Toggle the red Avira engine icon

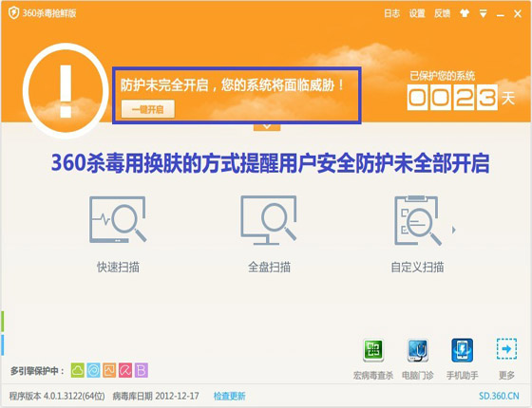(x=125, y=370)
